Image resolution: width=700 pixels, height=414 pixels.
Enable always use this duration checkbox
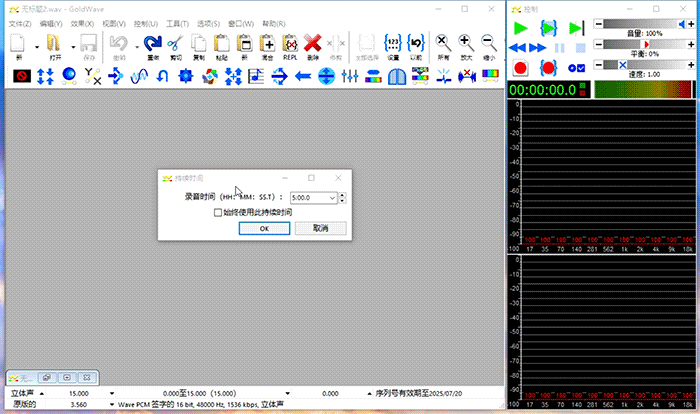point(218,212)
